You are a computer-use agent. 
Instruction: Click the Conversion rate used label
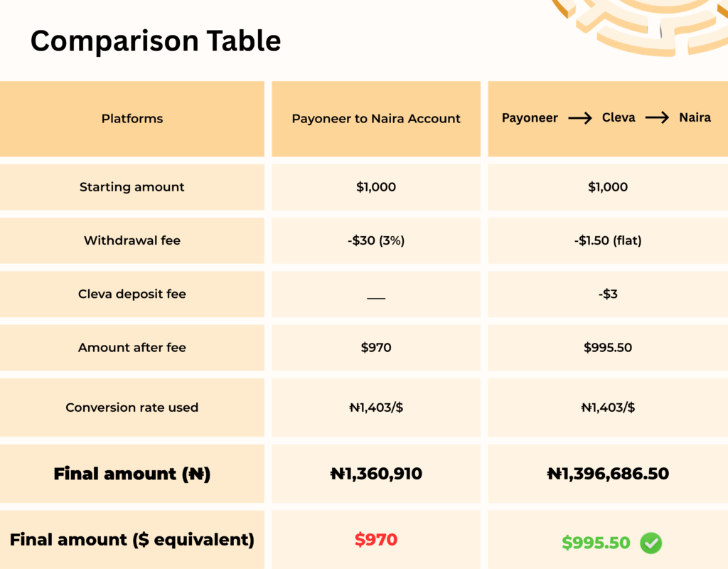coord(132,408)
